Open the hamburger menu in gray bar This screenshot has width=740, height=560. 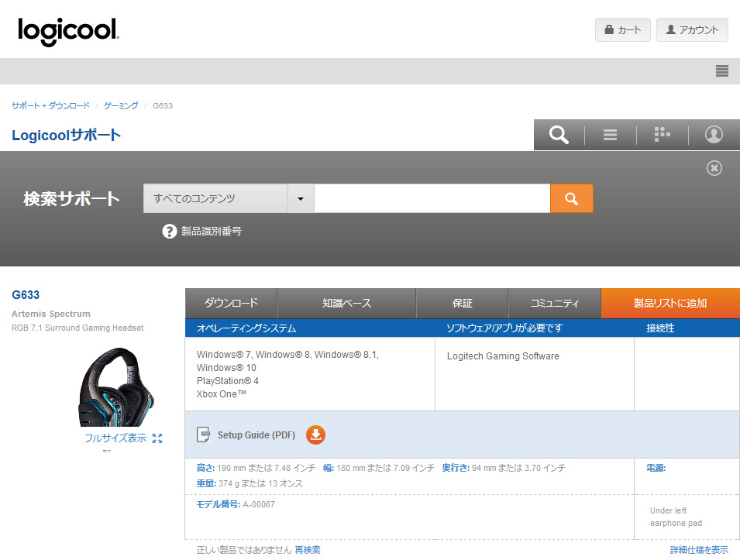point(721,70)
